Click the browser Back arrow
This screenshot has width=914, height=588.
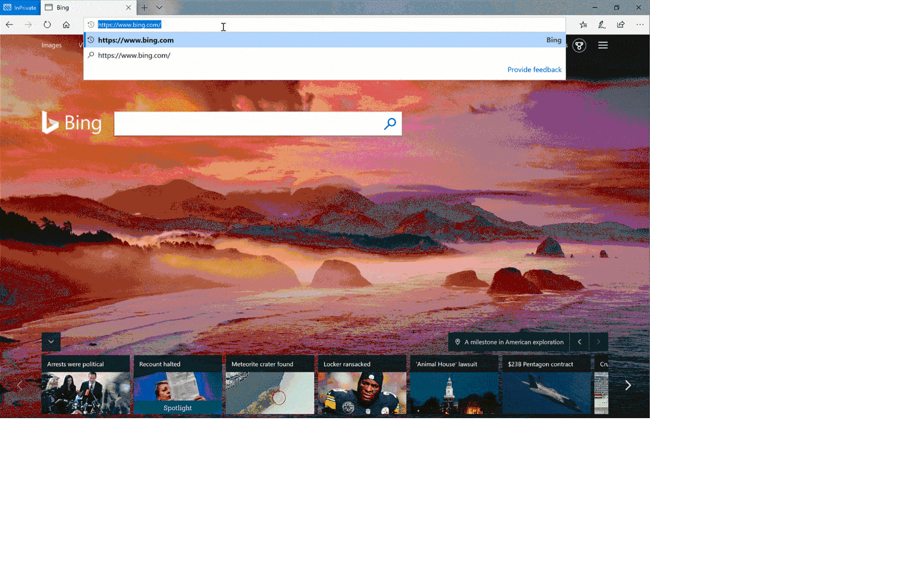coord(9,24)
